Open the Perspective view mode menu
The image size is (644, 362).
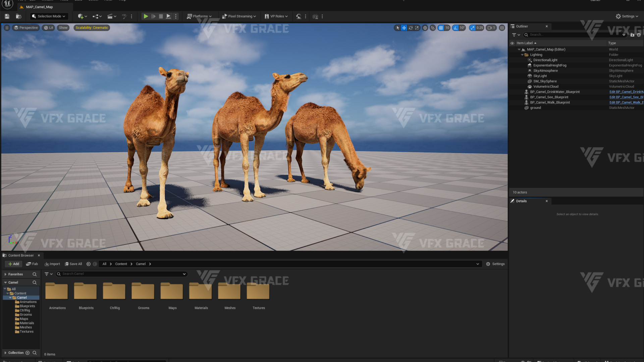(x=26, y=28)
